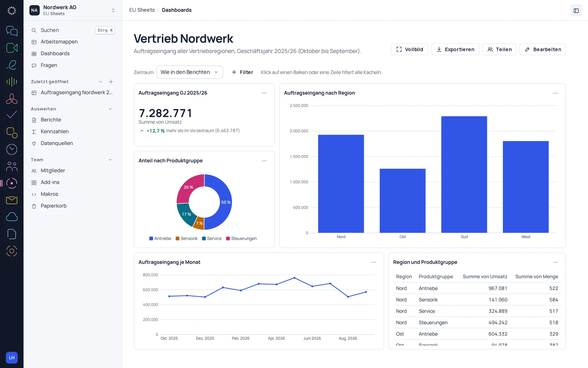Open options menu of Anteil nach Produktgruppe
The width and height of the screenshot is (588, 368).
264,161
